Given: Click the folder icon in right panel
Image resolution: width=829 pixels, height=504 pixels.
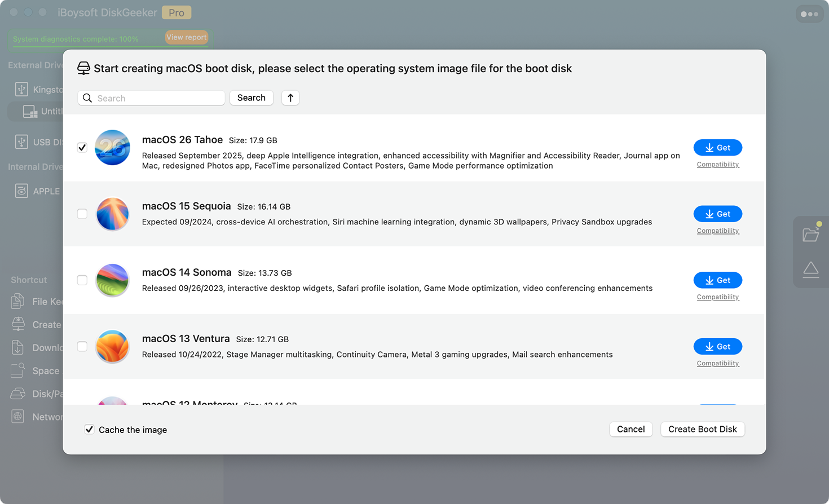Looking at the screenshot, I should tap(810, 234).
